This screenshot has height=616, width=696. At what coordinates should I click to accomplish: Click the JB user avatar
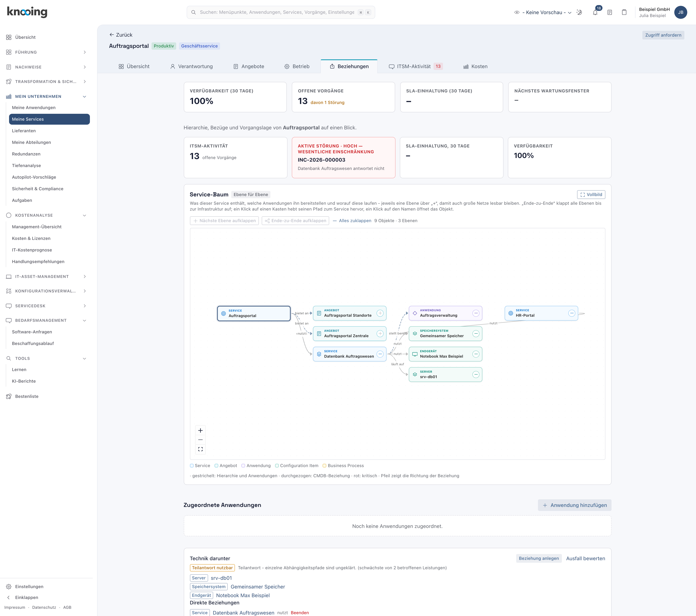680,12
